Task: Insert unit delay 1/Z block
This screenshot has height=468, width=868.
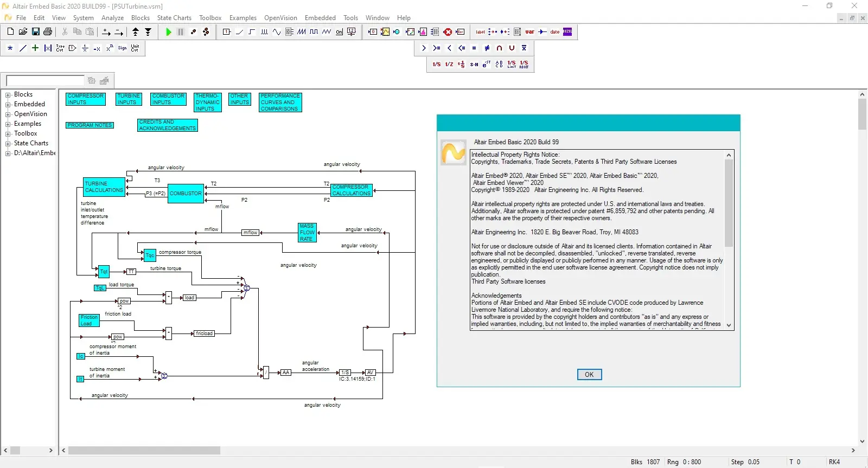Action: coord(449,65)
